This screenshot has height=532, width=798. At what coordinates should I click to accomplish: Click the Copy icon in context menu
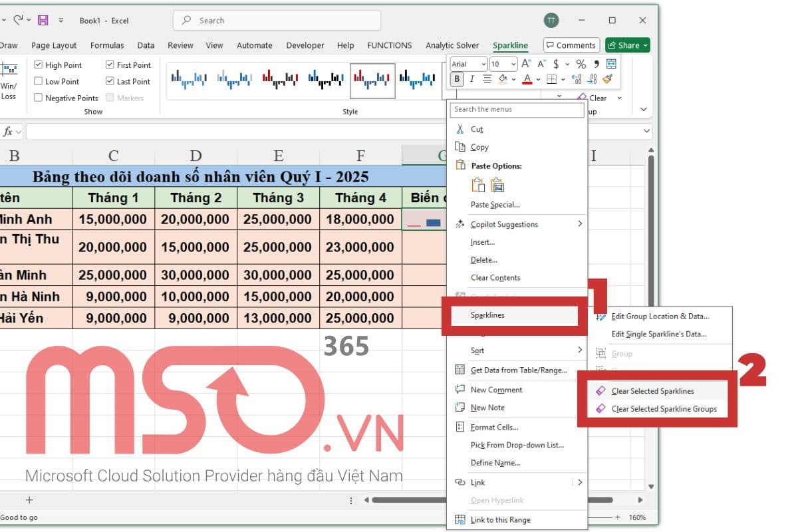pos(460,147)
